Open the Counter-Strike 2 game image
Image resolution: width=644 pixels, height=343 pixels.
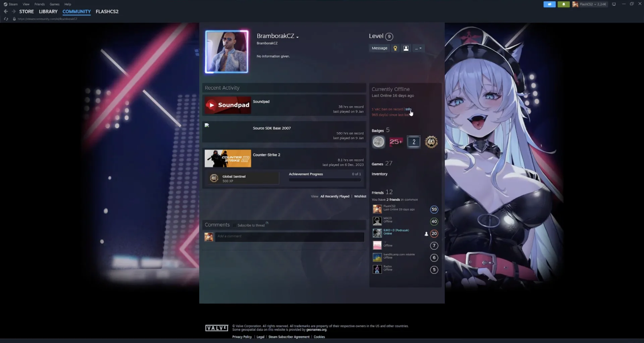click(228, 158)
